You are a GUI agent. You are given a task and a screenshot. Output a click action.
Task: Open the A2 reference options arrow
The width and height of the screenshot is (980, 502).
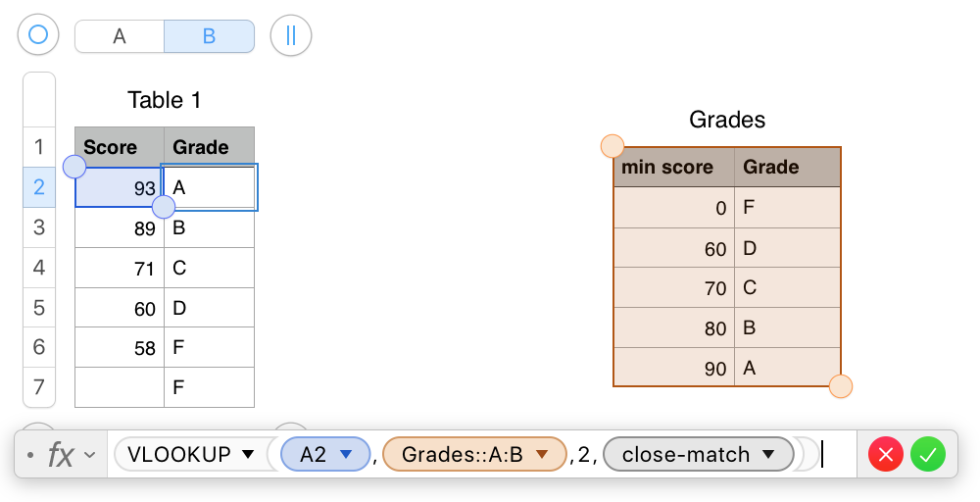click(x=346, y=455)
